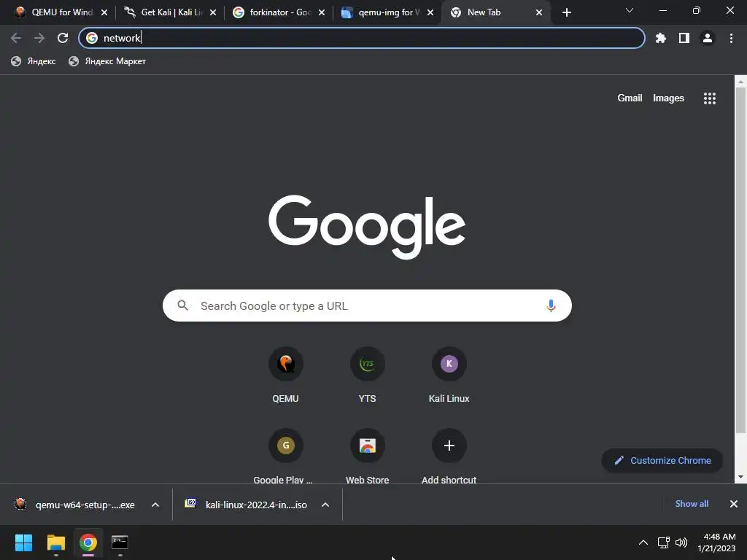
Task: Open the profile avatar menu
Action: pyautogui.click(x=708, y=38)
